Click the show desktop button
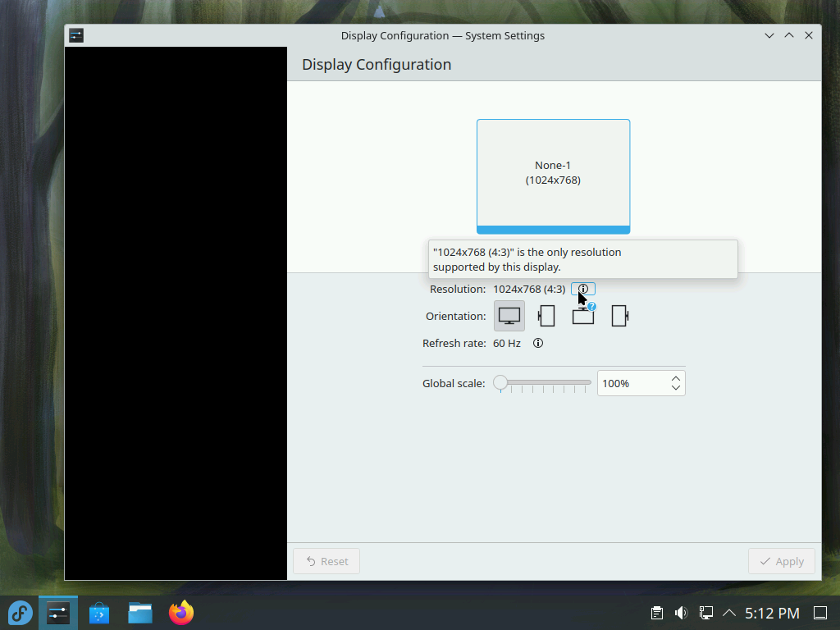The width and height of the screenshot is (840, 630). click(820, 613)
